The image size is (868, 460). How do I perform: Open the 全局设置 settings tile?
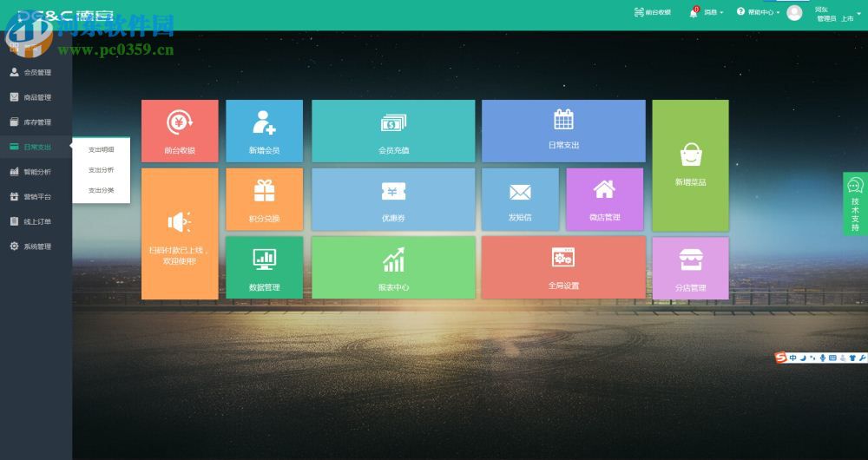point(563,268)
